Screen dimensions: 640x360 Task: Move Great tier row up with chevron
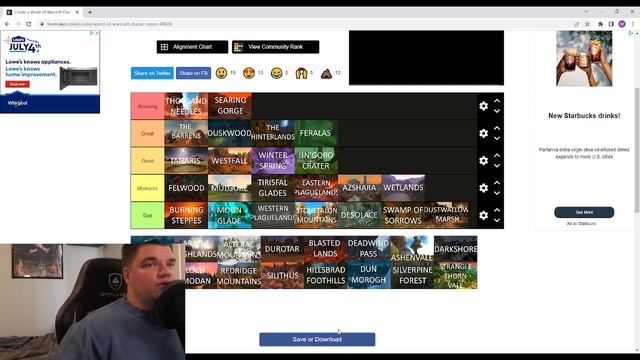coord(497,128)
